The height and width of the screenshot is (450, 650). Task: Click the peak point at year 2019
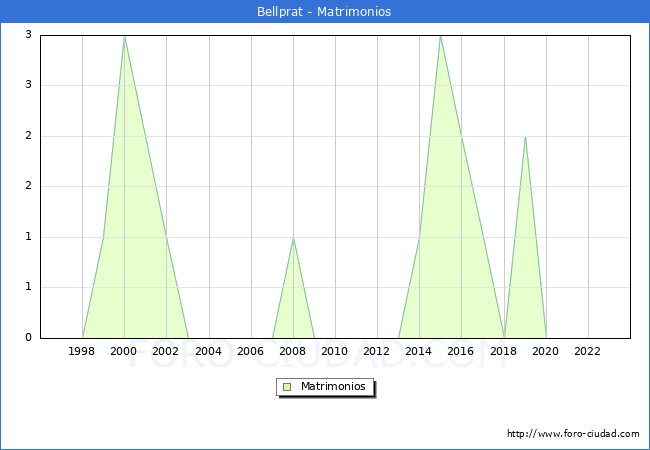tap(525, 137)
